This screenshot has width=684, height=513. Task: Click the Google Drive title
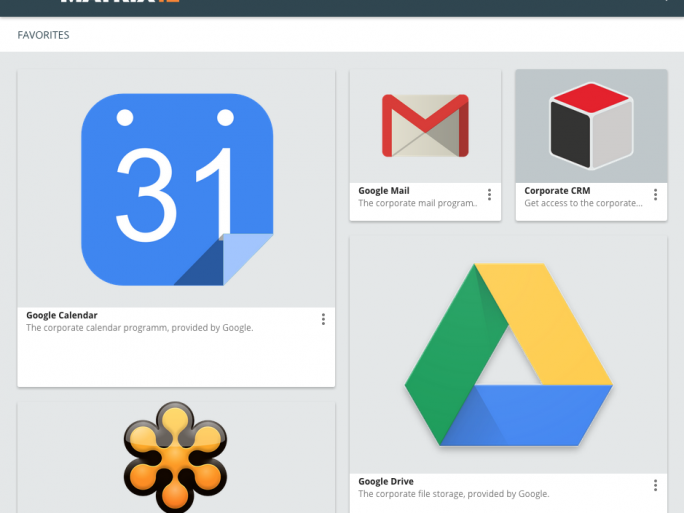[386, 481]
